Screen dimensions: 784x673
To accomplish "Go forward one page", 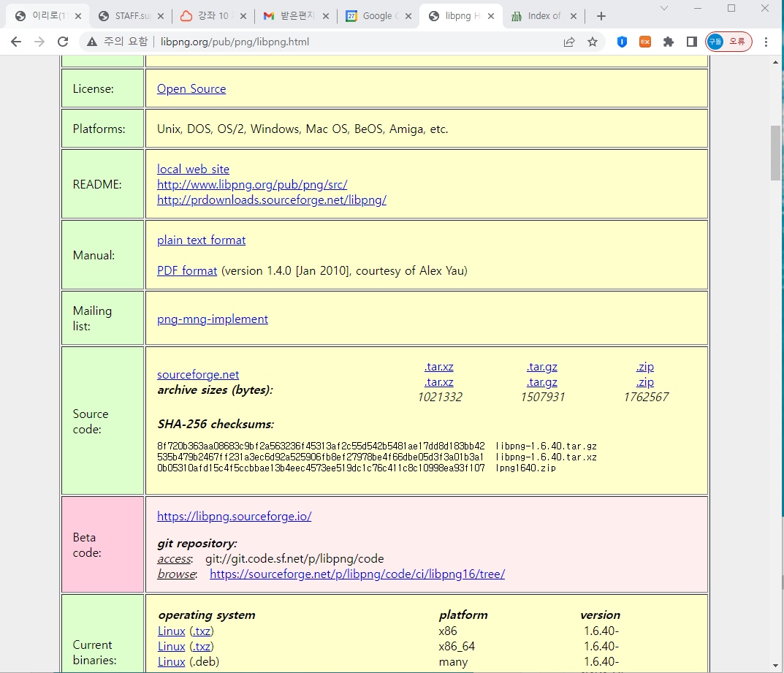I will 39,42.
